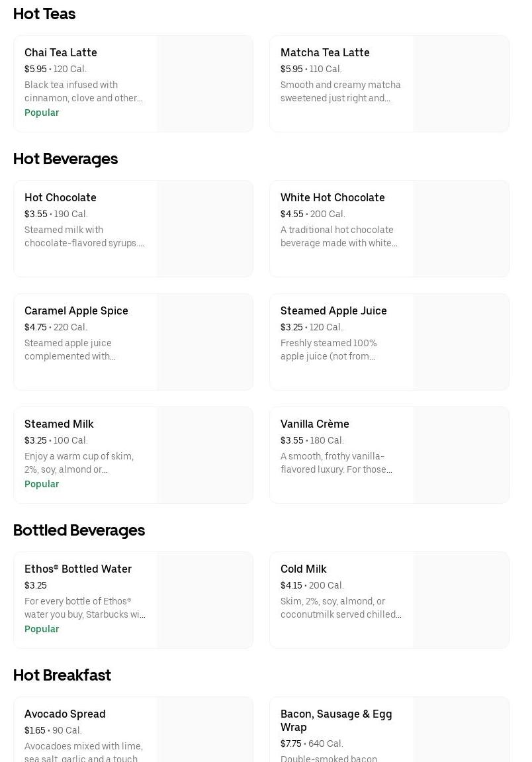Open the Hot Chocolate menu item
Image resolution: width=532 pixels, height=762 pixels.
[60, 198]
